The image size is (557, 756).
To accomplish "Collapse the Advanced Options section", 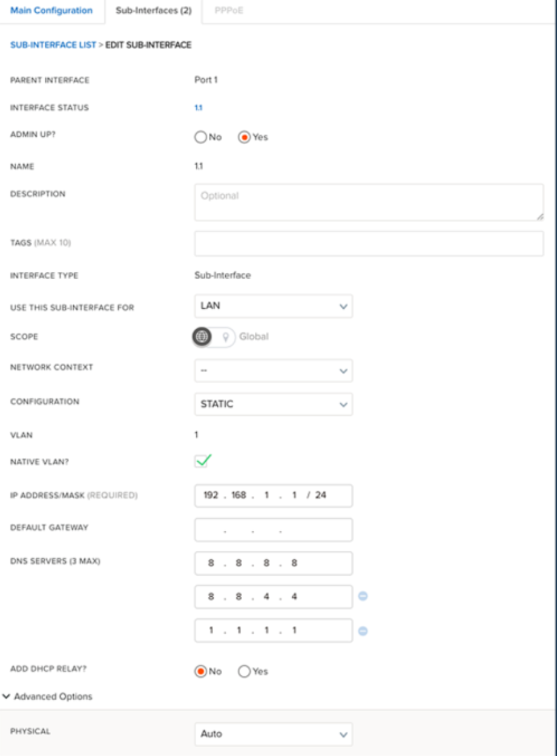I will [48, 697].
